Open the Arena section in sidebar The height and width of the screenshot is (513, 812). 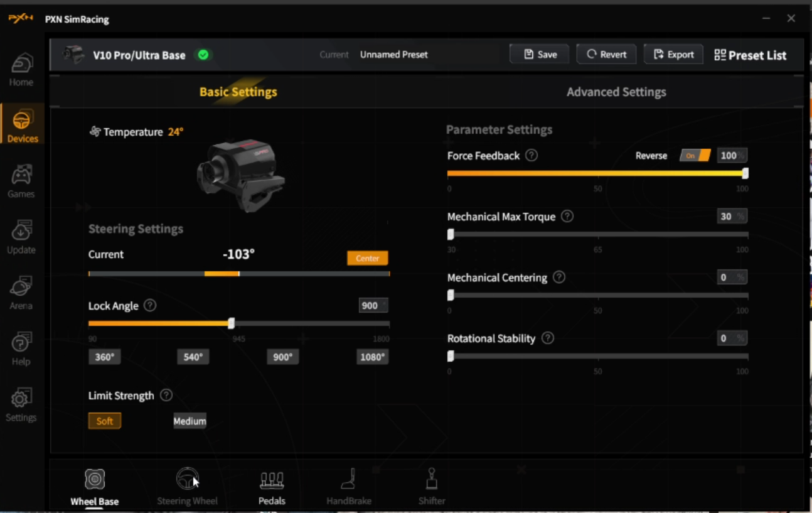tap(21, 293)
